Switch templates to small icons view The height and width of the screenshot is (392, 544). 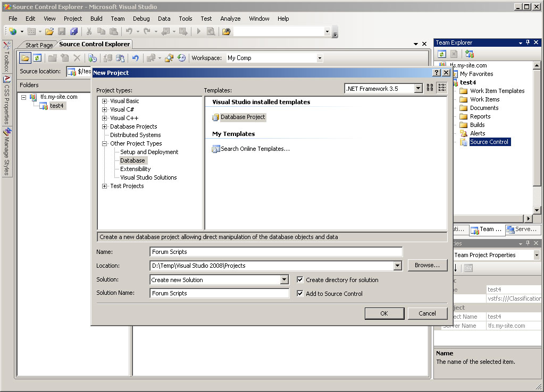tap(442, 87)
